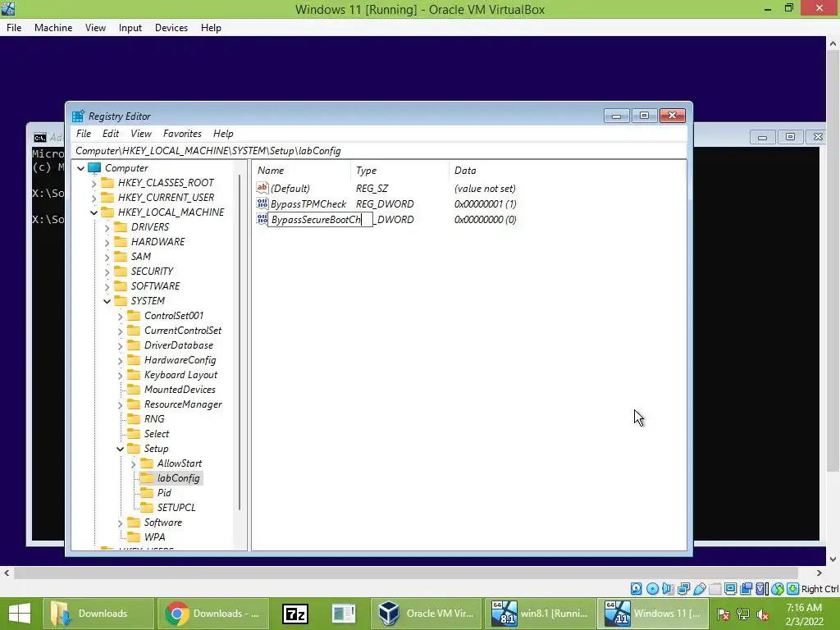
Task: Collapse the Computer node in the tree
Action: 81,168
